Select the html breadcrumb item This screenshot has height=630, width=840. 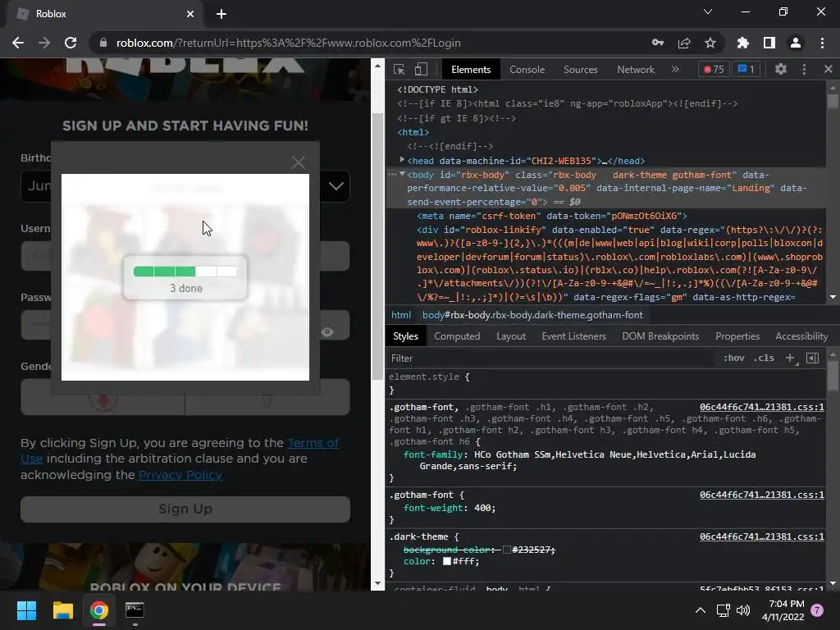[401, 315]
